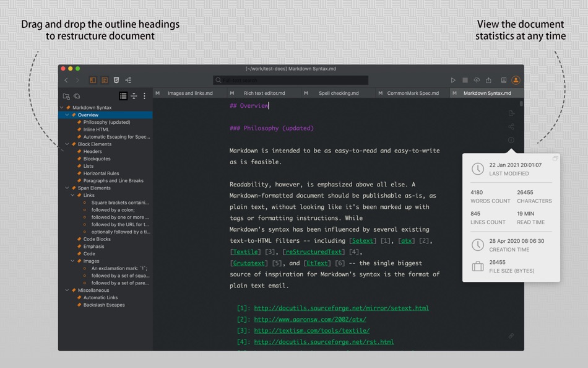The width and height of the screenshot is (588, 368).
Task: Toggle the outline panel button
Action: click(105, 80)
